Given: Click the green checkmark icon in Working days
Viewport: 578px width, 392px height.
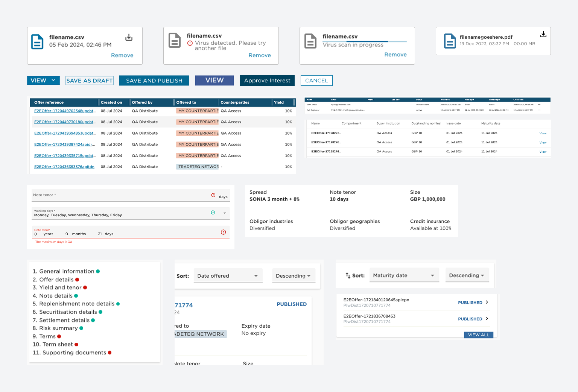Looking at the screenshot, I should 213,213.
